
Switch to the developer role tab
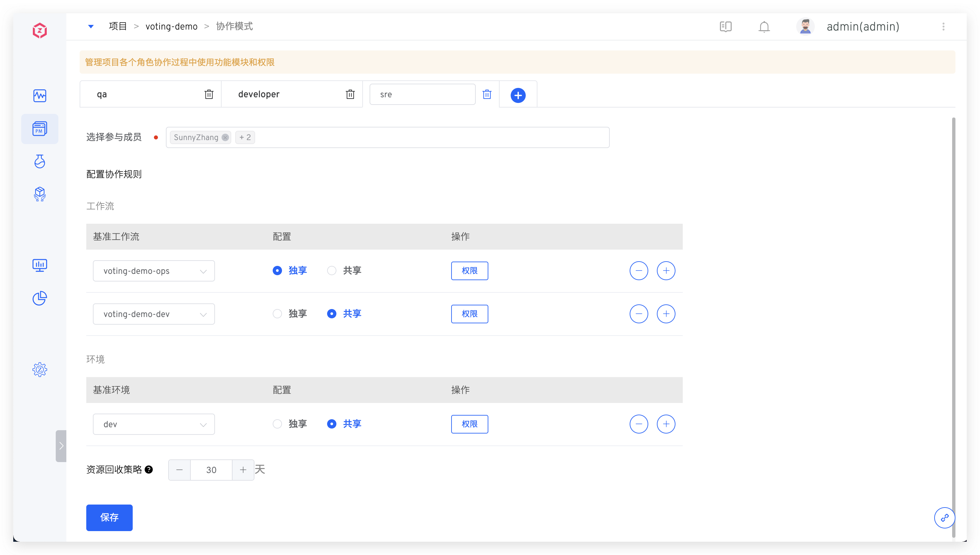coord(259,94)
